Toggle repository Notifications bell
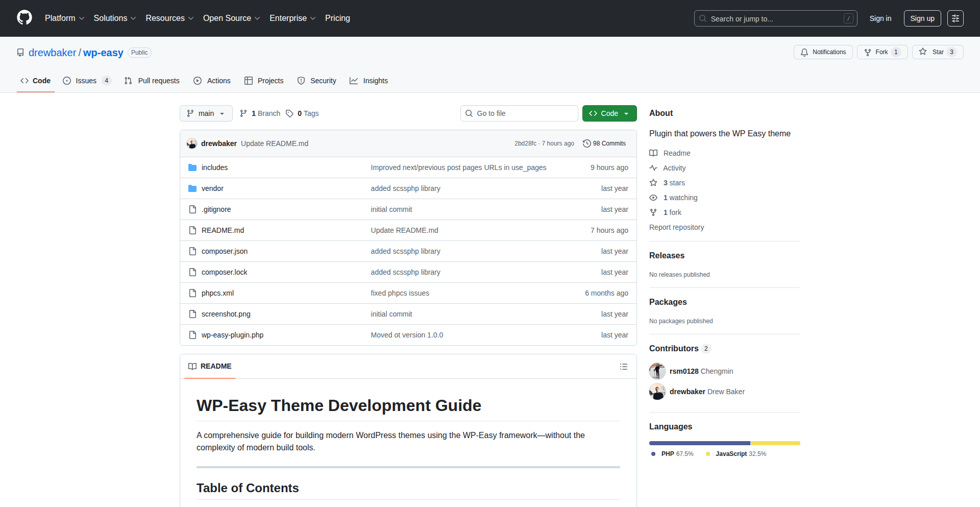Screen dimensions: 980x507 pyautogui.click(x=823, y=52)
